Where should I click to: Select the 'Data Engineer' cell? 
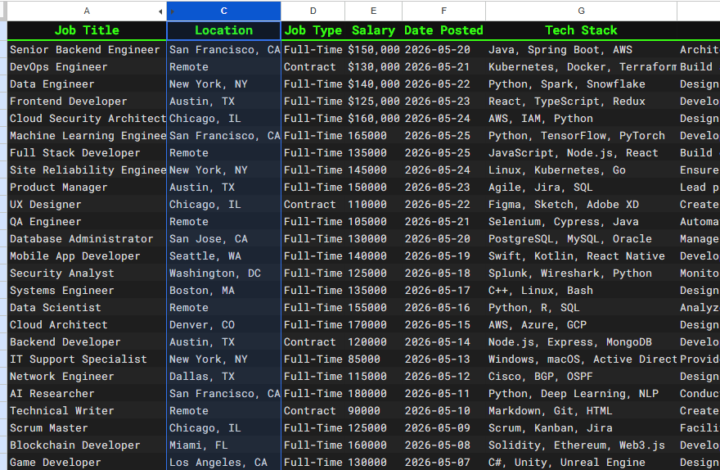click(x=87, y=84)
